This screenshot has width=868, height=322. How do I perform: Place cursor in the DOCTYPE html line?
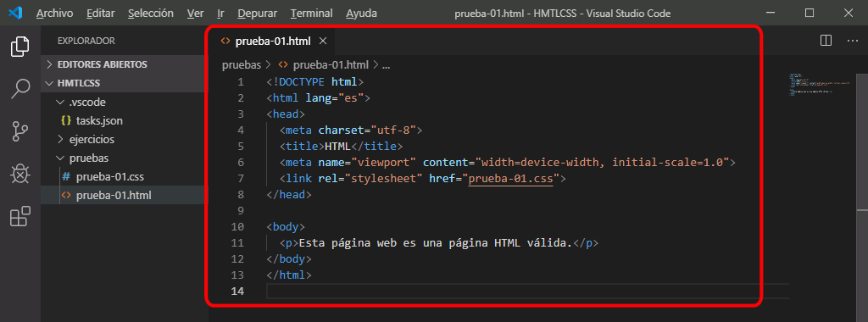pyautogui.click(x=314, y=82)
